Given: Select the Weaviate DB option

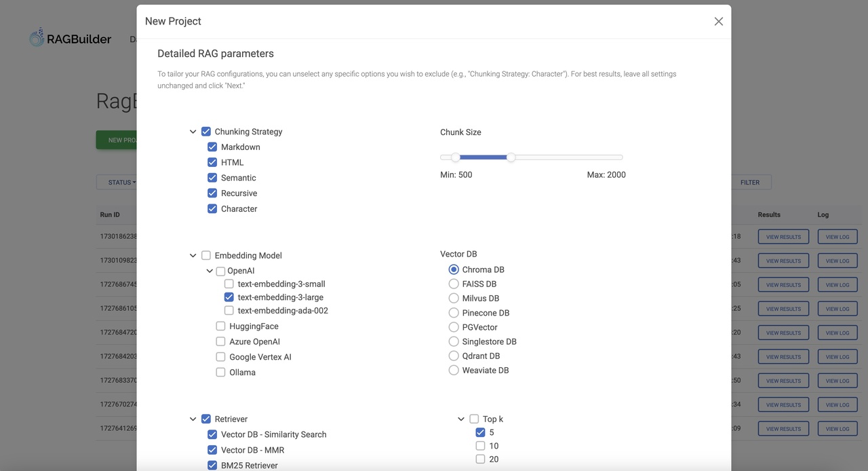Looking at the screenshot, I should tap(454, 371).
